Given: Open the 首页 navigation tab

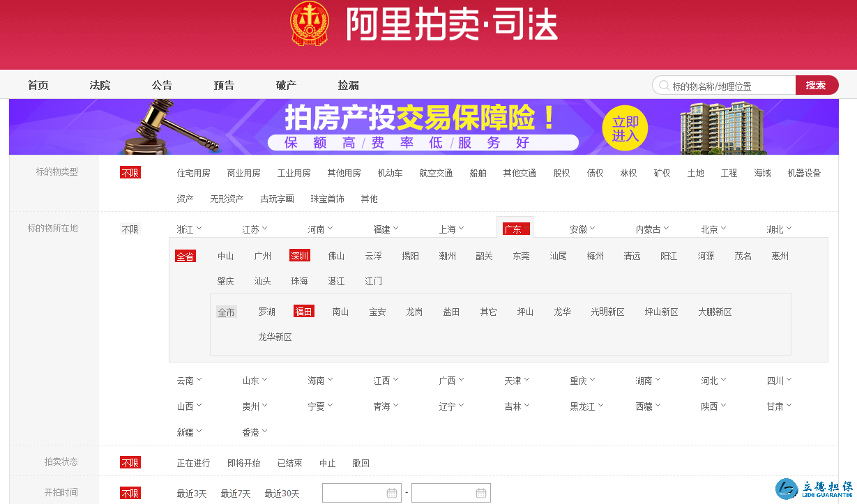Looking at the screenshot, I should [38, 85].
